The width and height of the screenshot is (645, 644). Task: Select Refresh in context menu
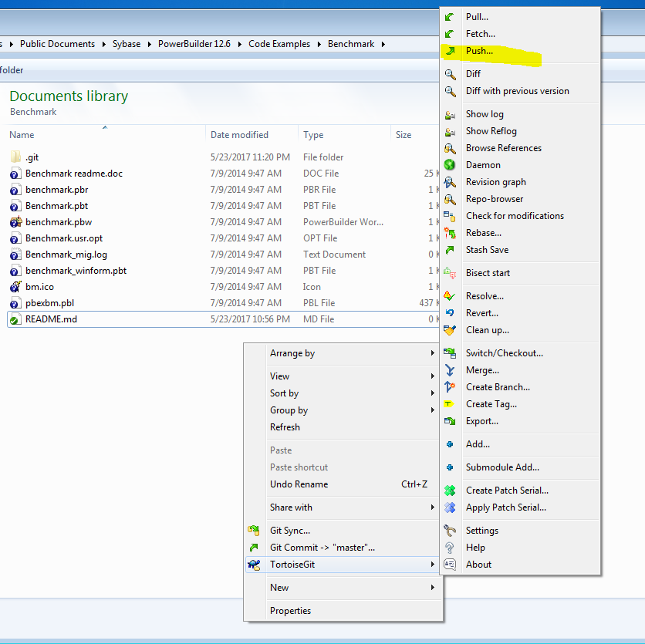343,427
